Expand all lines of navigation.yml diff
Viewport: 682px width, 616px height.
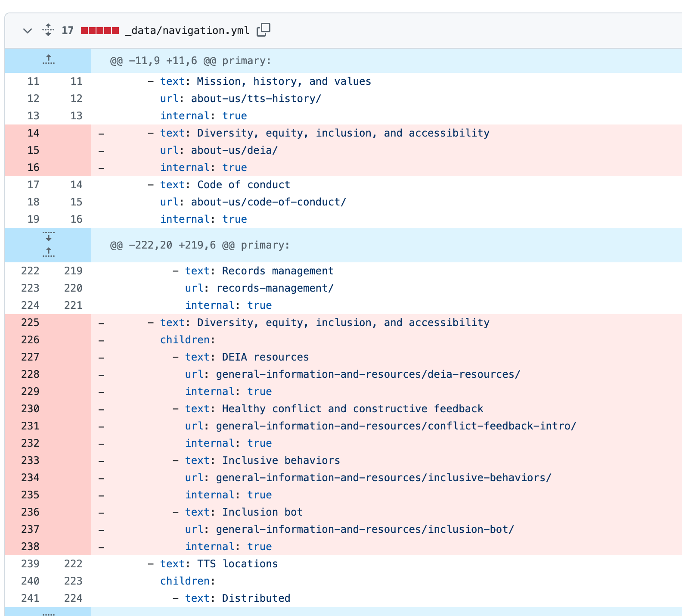[x=48, y=30]
